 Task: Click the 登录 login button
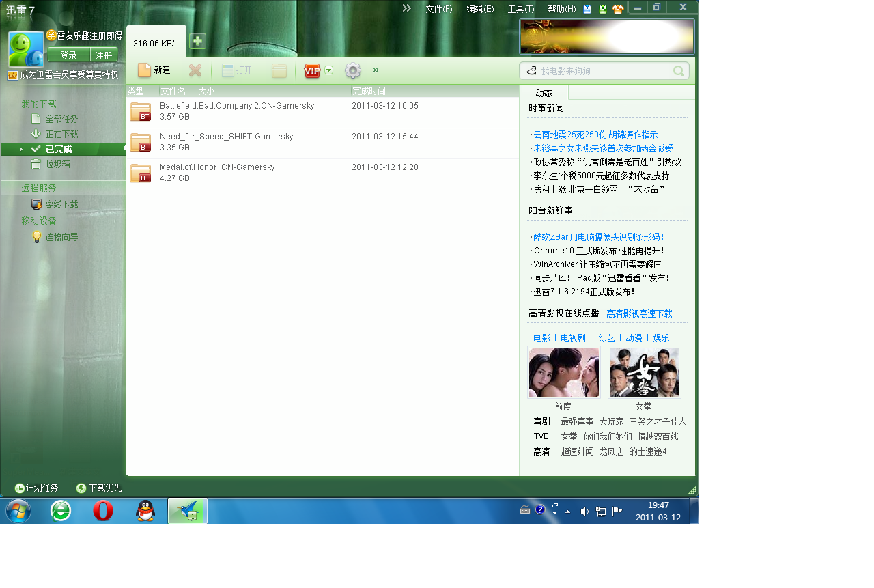69,55
